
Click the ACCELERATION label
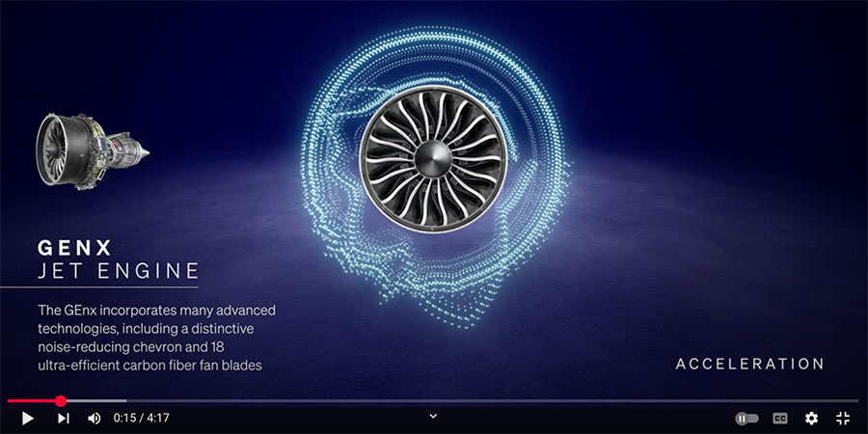coord(750,364)
